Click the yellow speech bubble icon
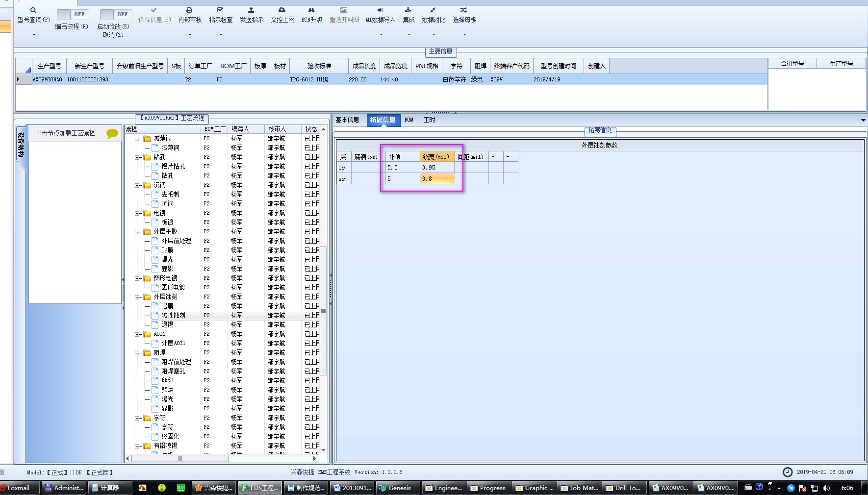Screen dimensions: 868x495 (112, 133)
